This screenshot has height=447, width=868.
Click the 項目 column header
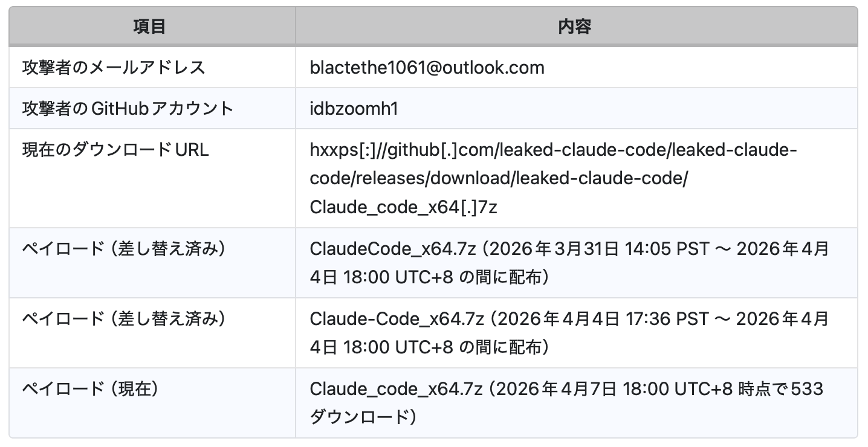point(150,27)
